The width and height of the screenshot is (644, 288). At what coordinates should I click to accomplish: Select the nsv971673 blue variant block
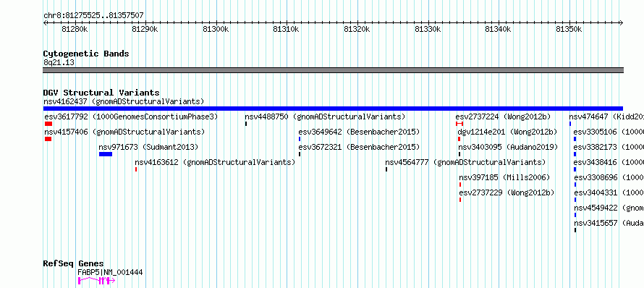click(x=106, y=154)
